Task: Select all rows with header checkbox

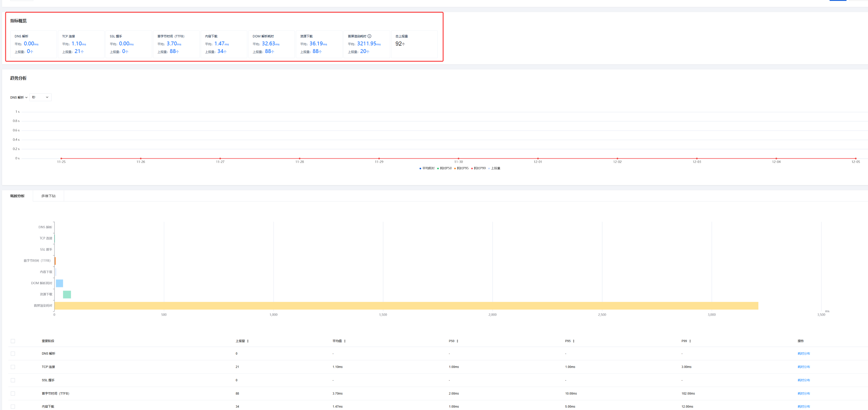Action: click(x=13, y=341)
